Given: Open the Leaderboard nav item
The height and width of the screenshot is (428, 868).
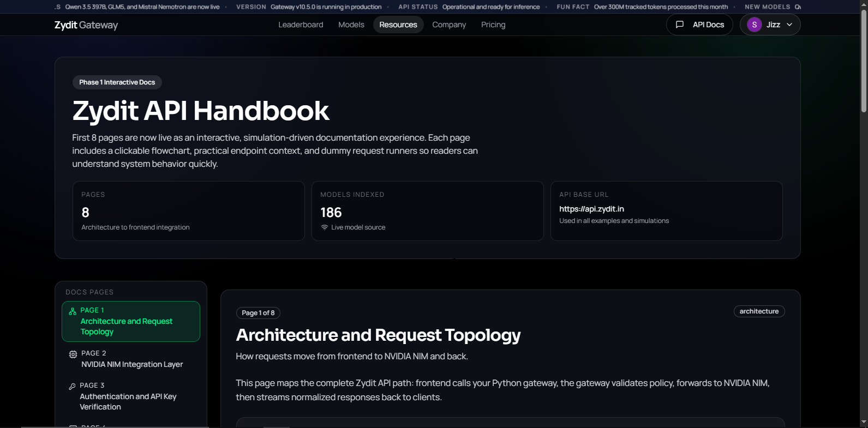Looking at the screenshot, I should pyautogui.click(x=301, y=25).
